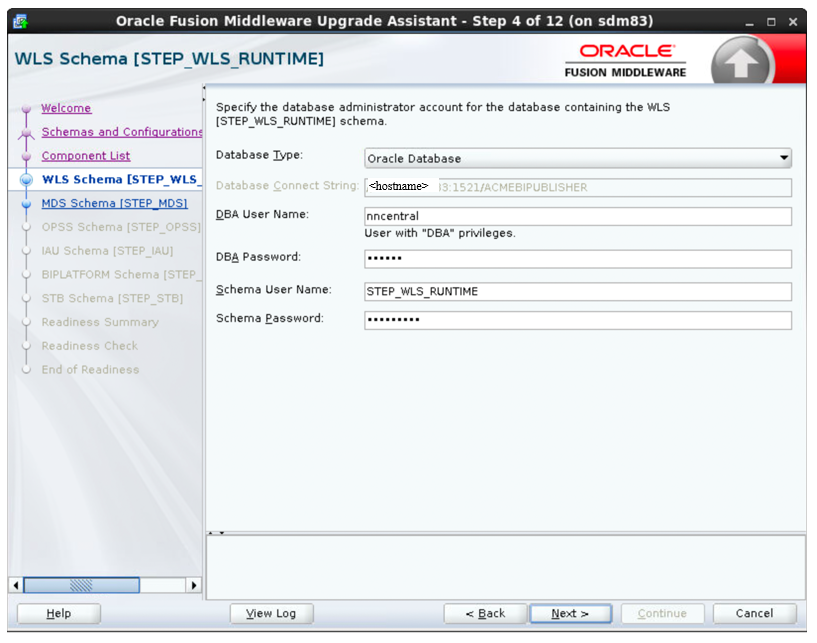Close the Upgrade Assistant window
The image size is (817, 643).
[x=793, y=22]
